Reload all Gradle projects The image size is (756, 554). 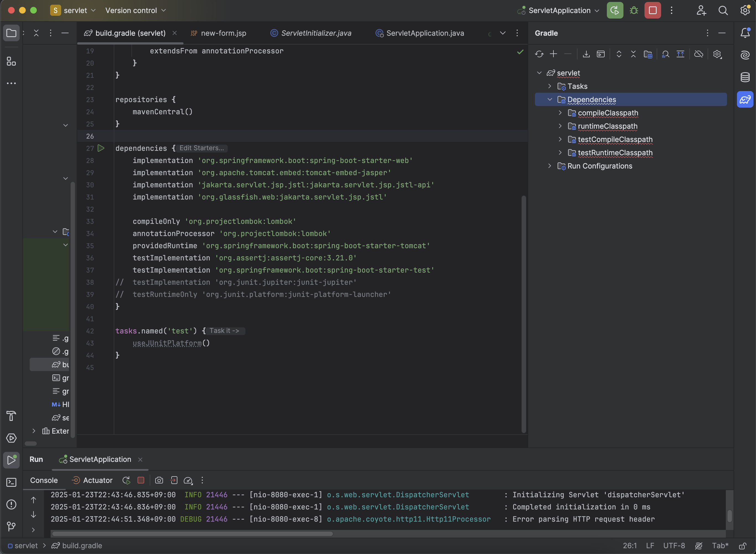click(539, 54)
